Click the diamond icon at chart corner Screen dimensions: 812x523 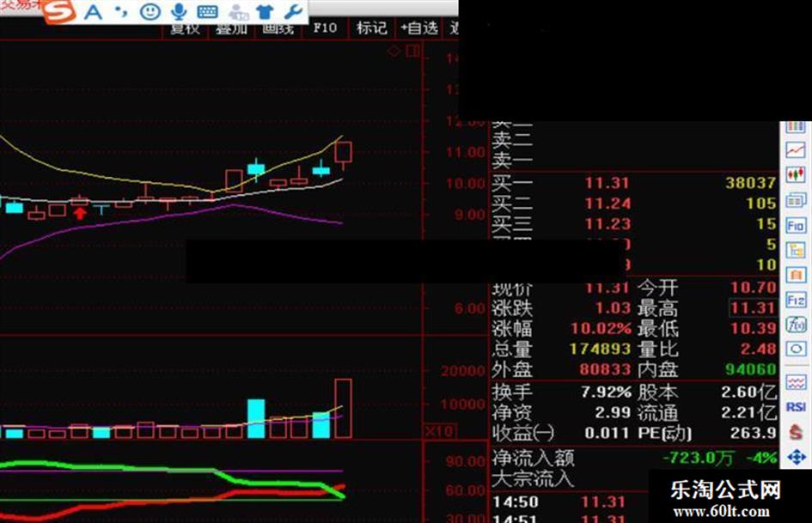[394, 51]
